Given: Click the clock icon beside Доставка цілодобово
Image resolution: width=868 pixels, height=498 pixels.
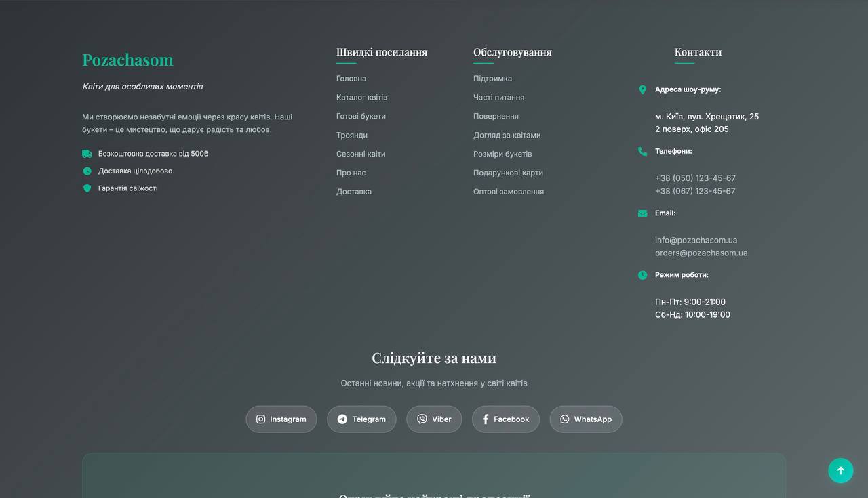Looking at the screenshot, I should [87, 171].
